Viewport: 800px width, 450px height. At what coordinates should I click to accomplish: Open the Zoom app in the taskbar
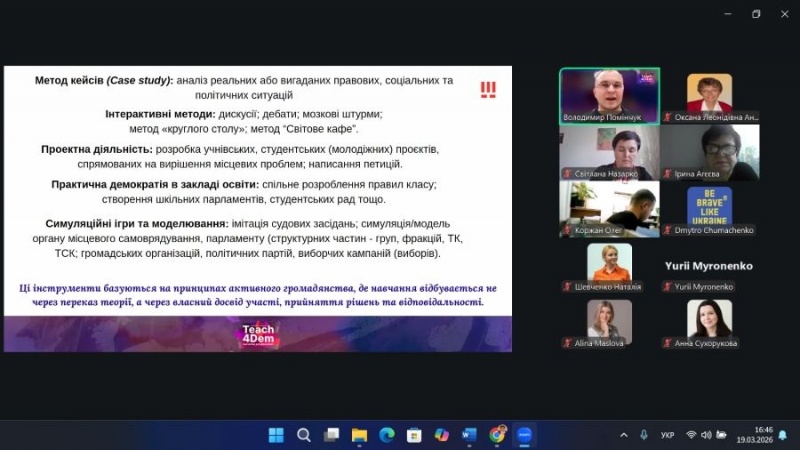tap(525, 435)
